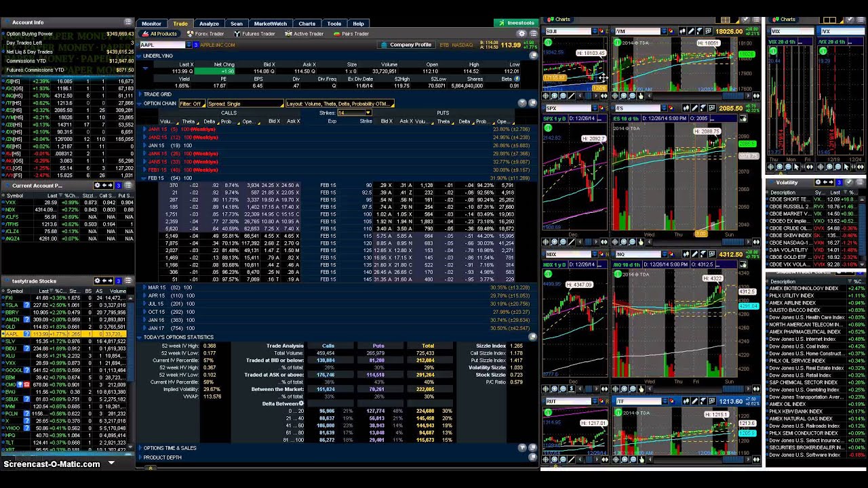This screenshot has height=488, width=868.
Task: Open the option chain Layout dropdown
Action: tap(340, 104)
